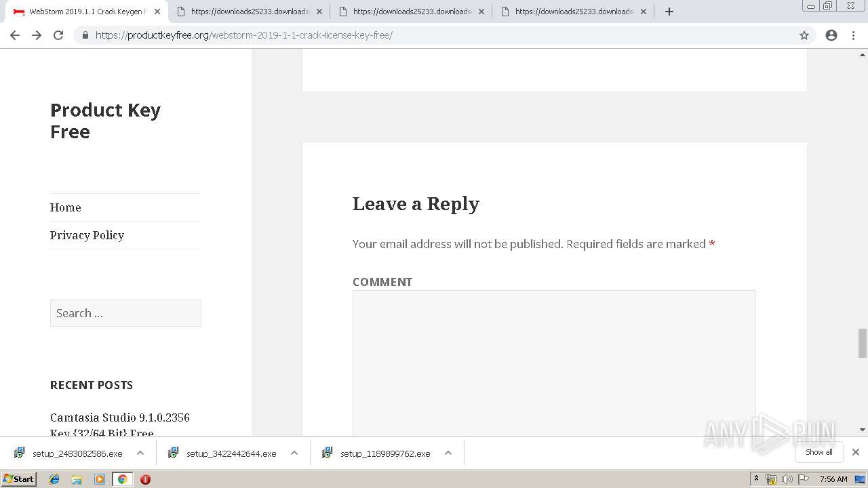This screenshot has width=868, height=488.
Task: Open Windows Explorer folder in taskbar
Action: tap(77, 479)
